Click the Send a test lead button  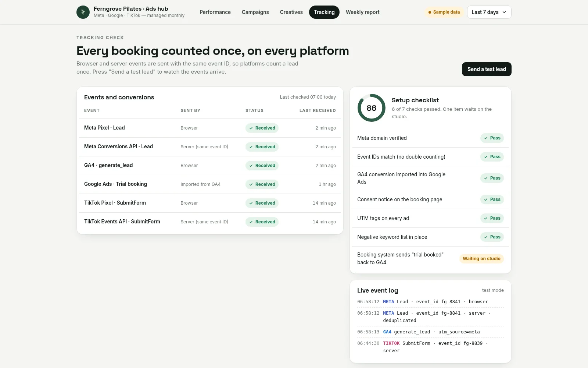(x=487, y=69)
